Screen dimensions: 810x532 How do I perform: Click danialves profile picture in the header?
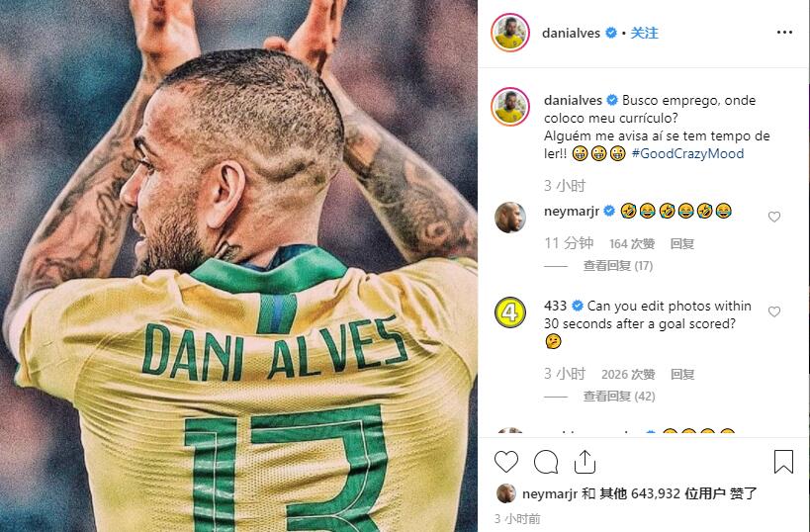pos(510,33)
